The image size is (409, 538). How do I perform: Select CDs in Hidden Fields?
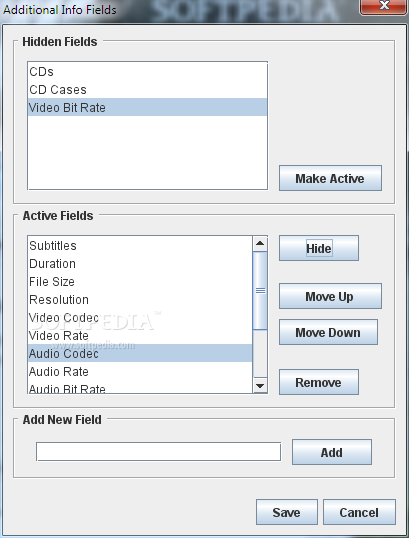click(148, 71)
